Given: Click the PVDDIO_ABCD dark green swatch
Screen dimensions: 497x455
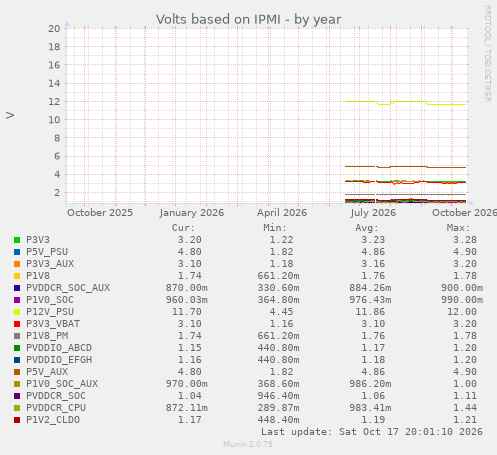Looking at the screenshot, I should (17, 348).
